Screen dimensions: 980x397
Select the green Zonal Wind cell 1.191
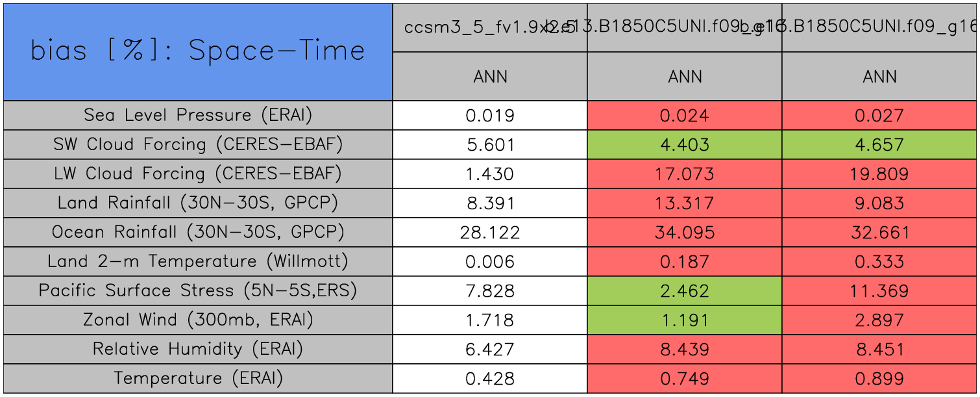(685, 320)
